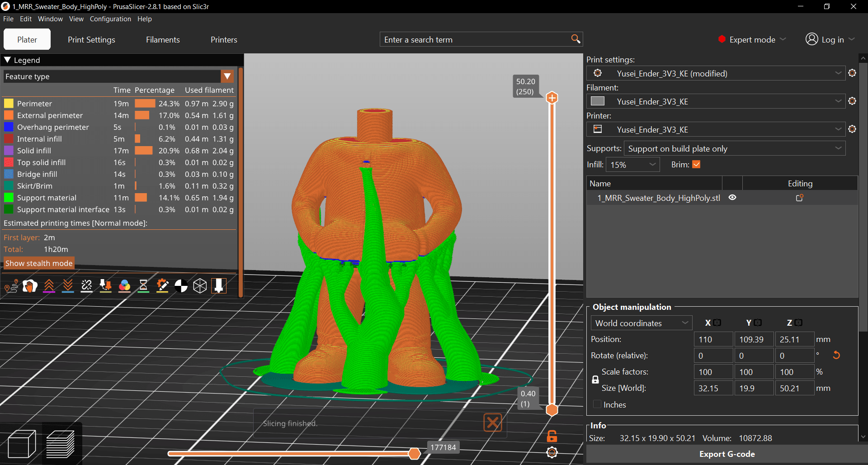Click the orange padlock below the layer slider
This screenshot has height=465, width=868.
click(x=552, y=436)
